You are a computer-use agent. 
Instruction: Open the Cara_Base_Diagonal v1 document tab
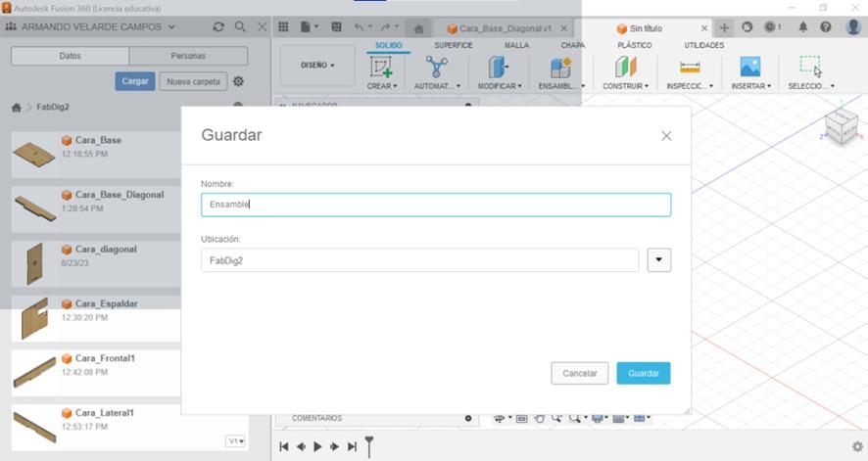point(505,28)
